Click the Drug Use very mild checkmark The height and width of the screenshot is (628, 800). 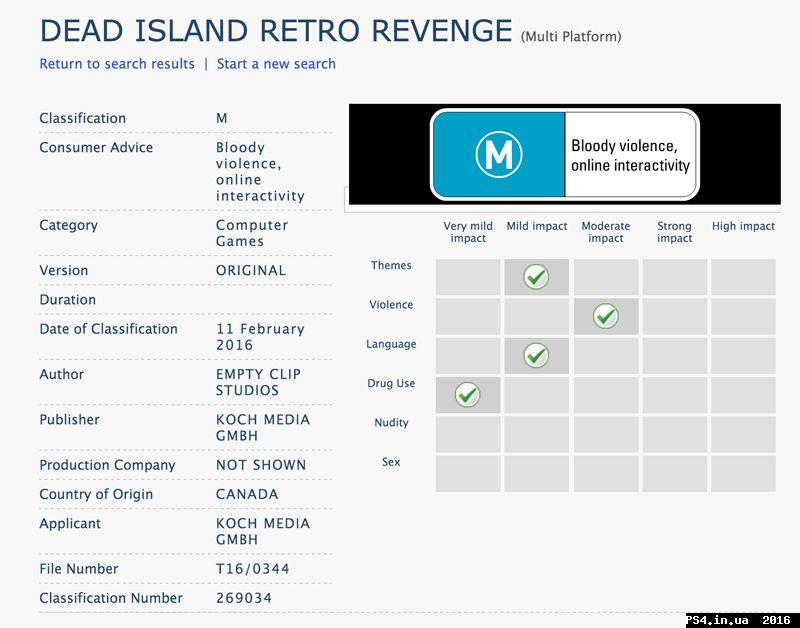pos(467,394)
